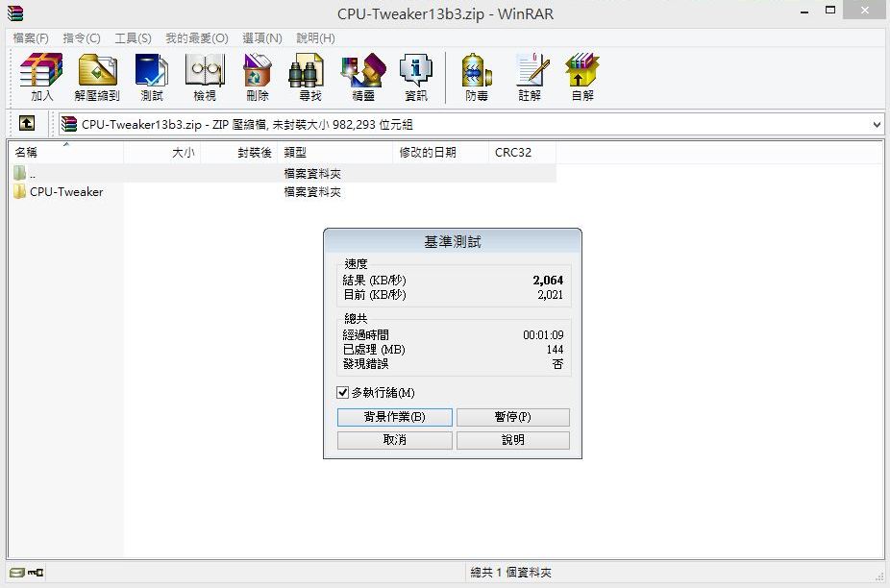This screenshot has height=588, width=890.
Task: Sort by 大小 column header
Action: coord(162,152)
